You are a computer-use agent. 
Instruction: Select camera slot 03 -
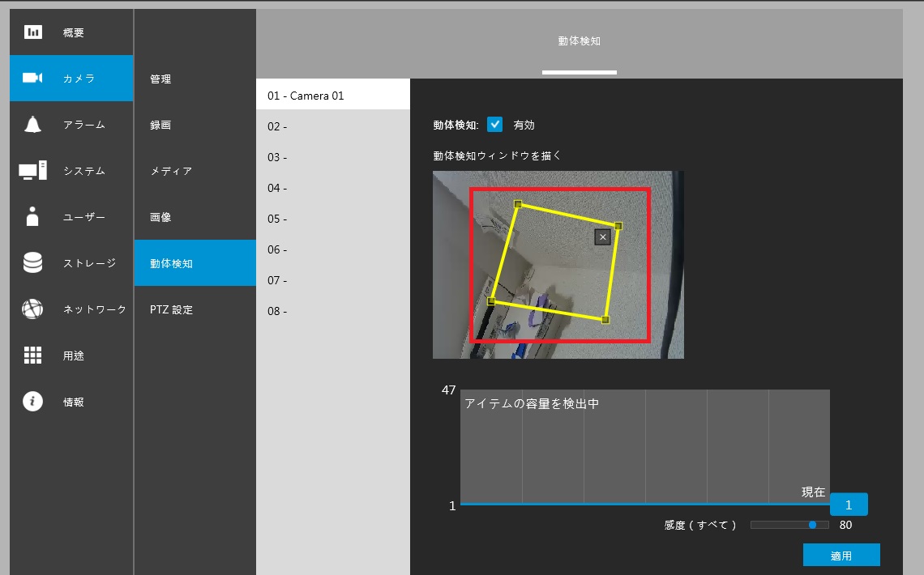point(333,157)
